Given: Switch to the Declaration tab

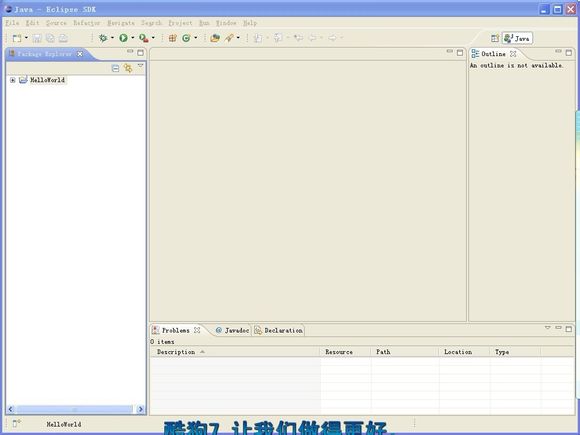Looking at the screenshot, I should [x=279, y=330].
